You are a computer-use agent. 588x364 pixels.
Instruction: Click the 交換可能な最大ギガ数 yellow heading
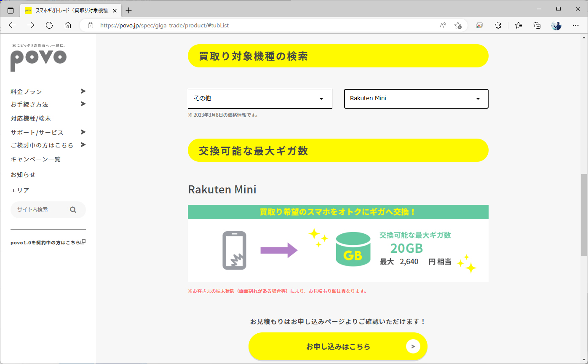(253, 150)
